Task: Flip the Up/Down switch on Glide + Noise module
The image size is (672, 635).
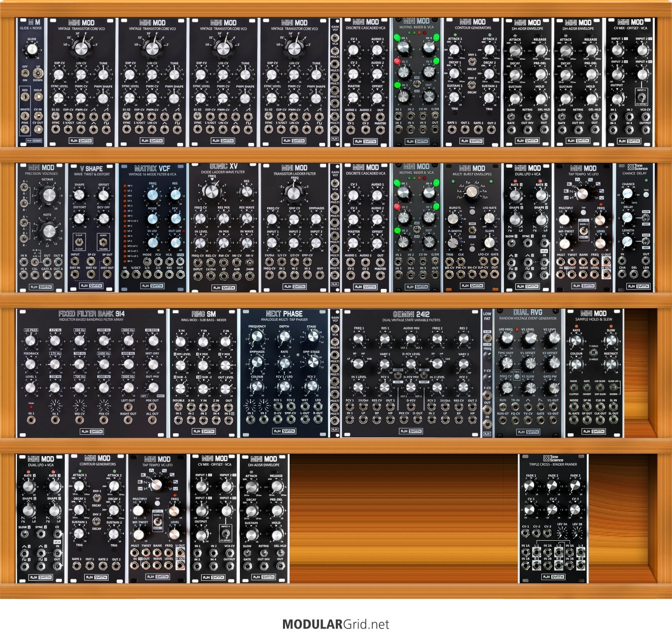Action: [x=38, y=73]
